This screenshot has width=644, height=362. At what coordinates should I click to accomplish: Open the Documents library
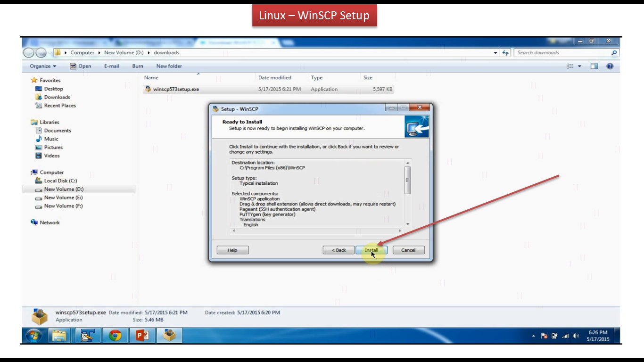click(x=58, y=131)
